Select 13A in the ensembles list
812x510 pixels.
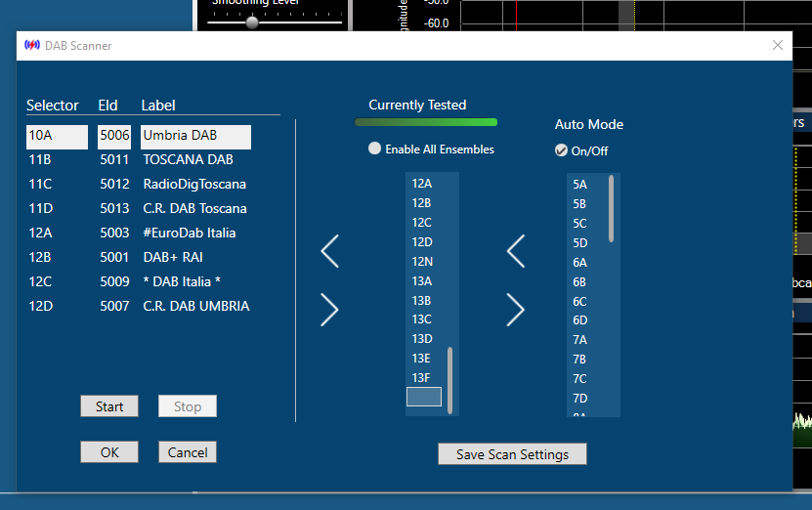[x=422, y=280]
